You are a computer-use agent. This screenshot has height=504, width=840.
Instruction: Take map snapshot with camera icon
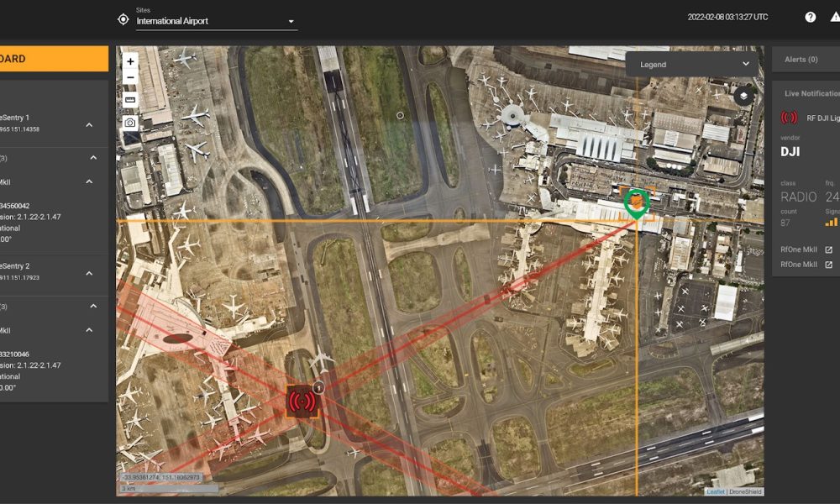click(x=130, y=123)
